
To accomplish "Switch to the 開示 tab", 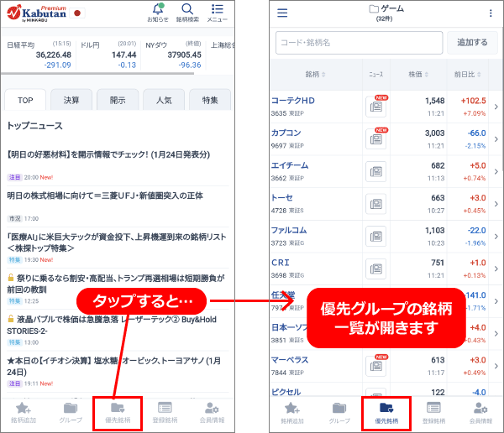I will point(118,100).
